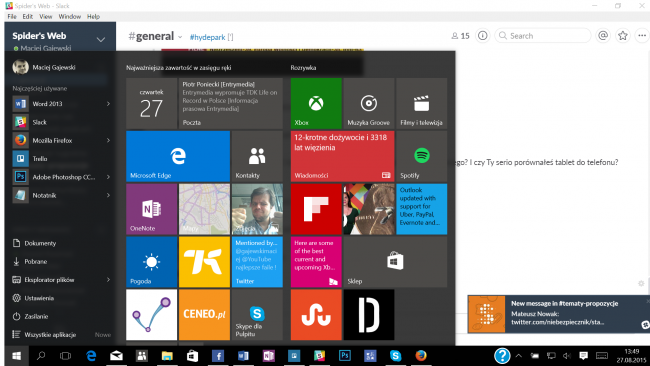Open the Sklep store tile

(395, 262)
